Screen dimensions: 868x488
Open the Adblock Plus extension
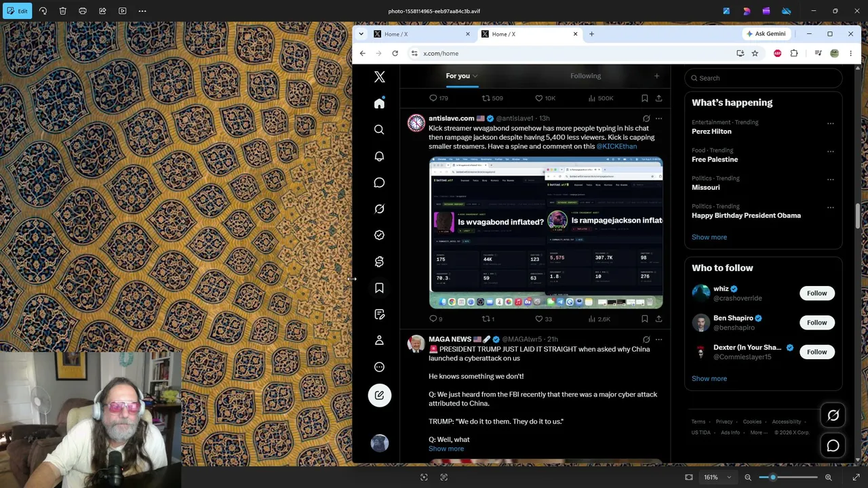click(x=778, y=54)
